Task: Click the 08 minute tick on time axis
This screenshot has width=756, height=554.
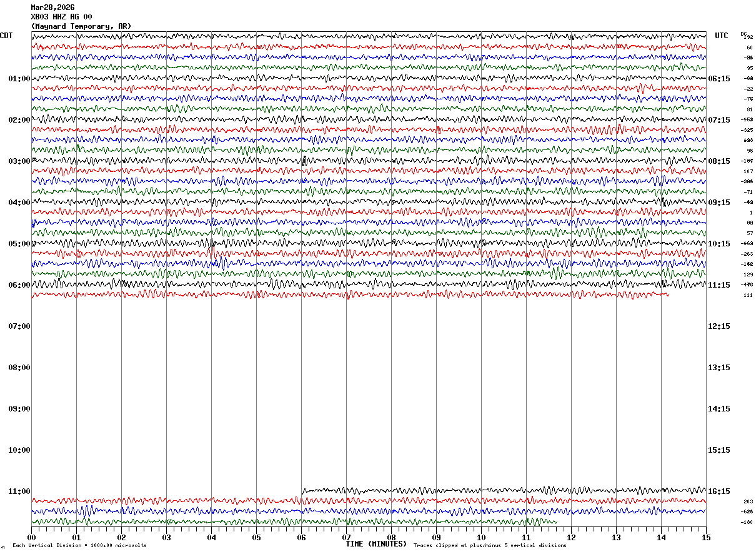Action: pyautogui.click(x=391, y=537)
